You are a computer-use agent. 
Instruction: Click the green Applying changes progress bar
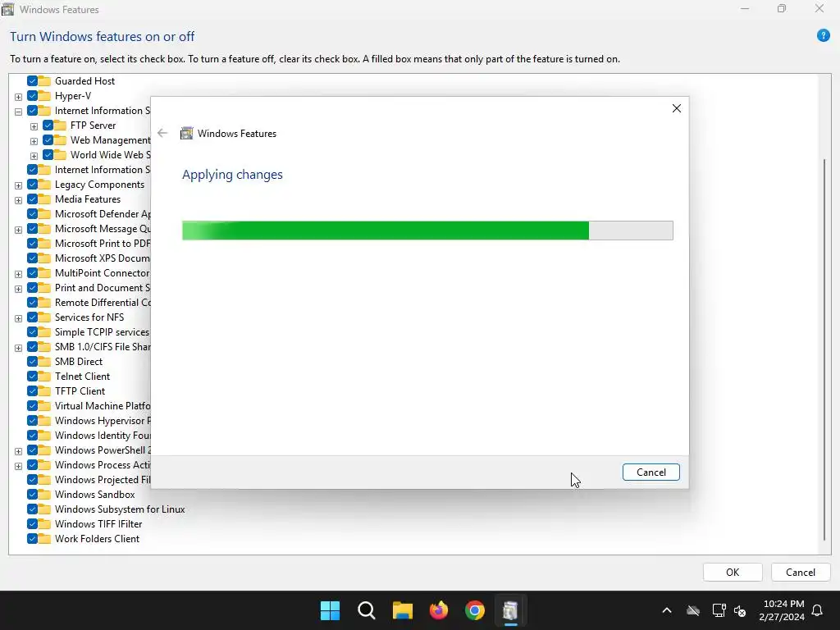(x=427, y=231)
